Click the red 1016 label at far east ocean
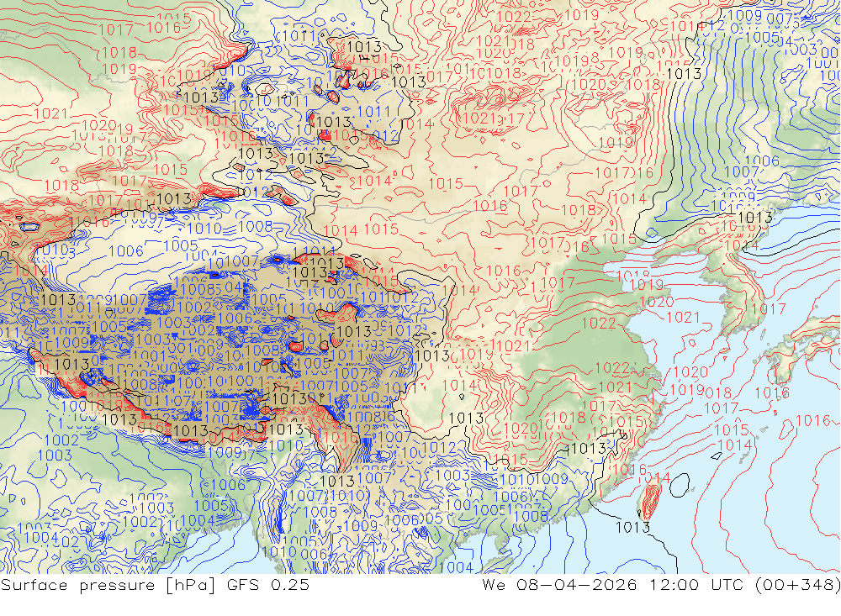Image resolution: width=841 pixels, height=616 pixels. pyautogui.click(x=813, y=420)
